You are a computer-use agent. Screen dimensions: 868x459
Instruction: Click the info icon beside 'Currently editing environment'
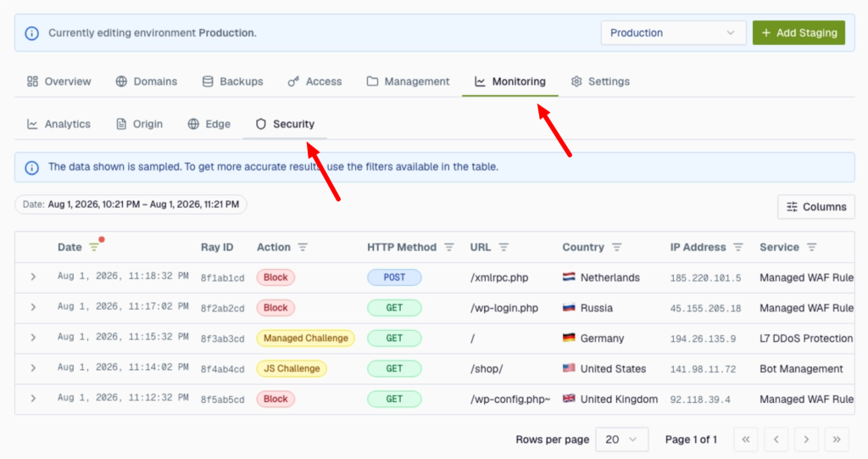click(x=32, y=33)
